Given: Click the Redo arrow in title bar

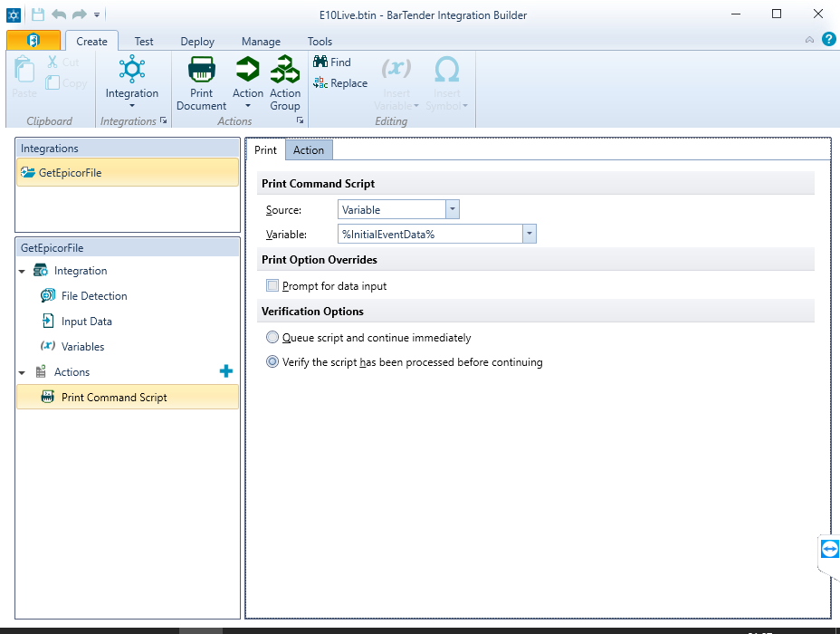Looking at the screenshot, I should pyautogui.click(x=80, y=14).
